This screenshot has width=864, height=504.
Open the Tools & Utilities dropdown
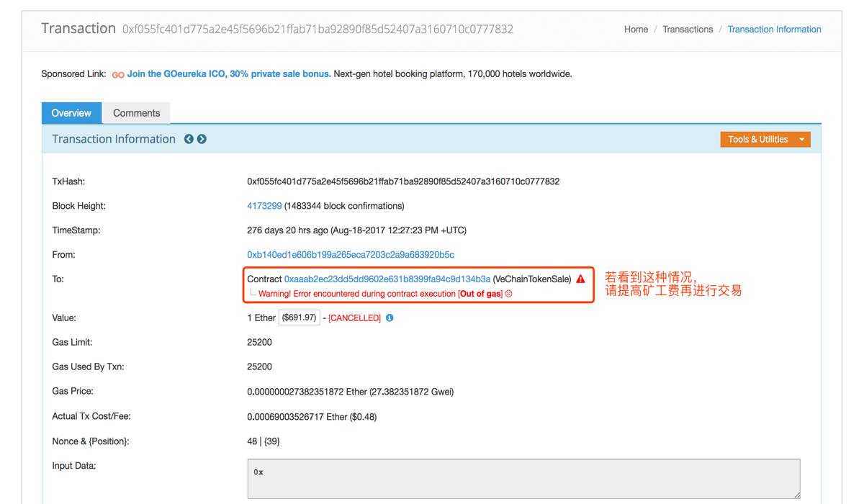pos(765,139)
